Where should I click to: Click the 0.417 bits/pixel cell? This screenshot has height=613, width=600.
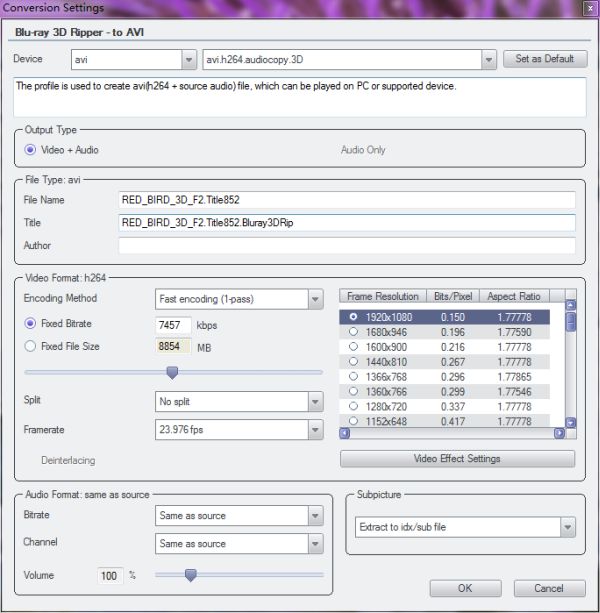coord(453,421)
